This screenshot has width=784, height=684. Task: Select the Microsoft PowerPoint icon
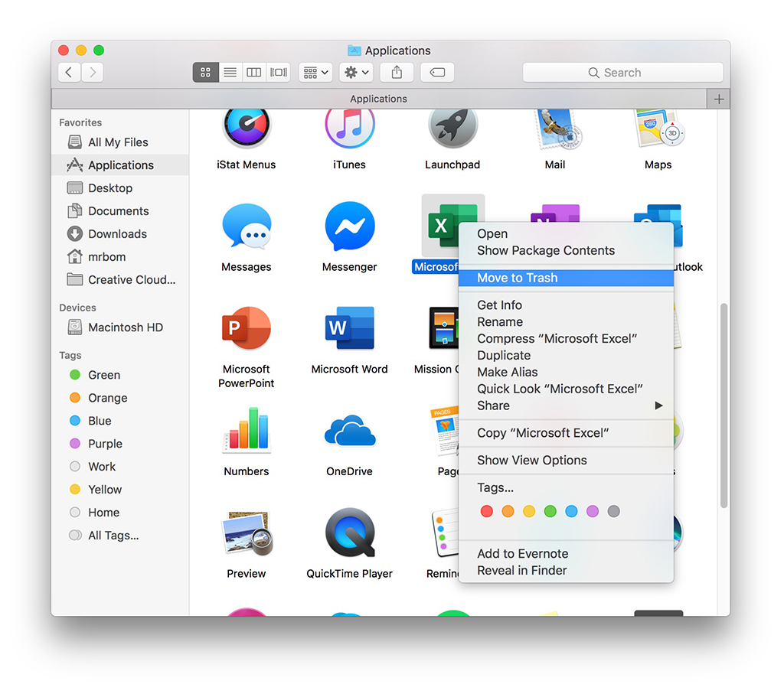click(x=247, y=327)
